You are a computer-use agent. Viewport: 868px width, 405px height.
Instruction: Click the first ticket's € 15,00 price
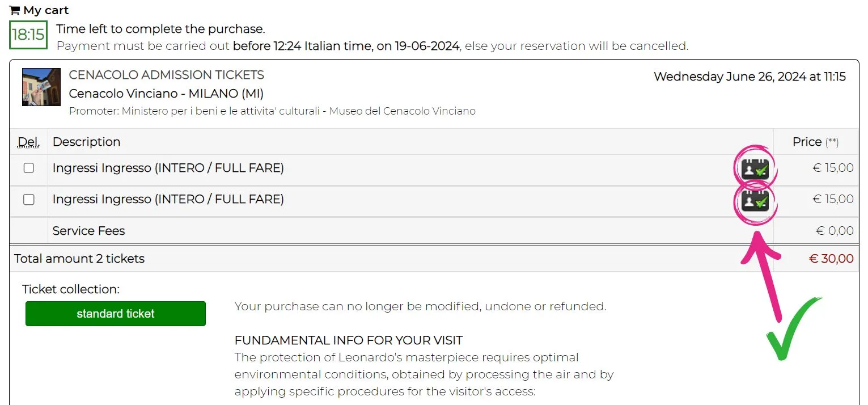[833, 168]
